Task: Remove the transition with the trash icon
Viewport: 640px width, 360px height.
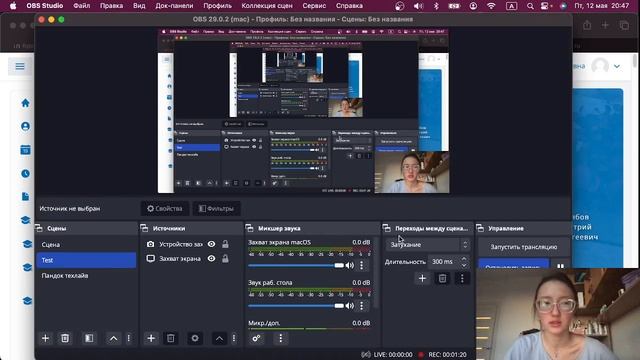Action: click(x=442, y=278)
